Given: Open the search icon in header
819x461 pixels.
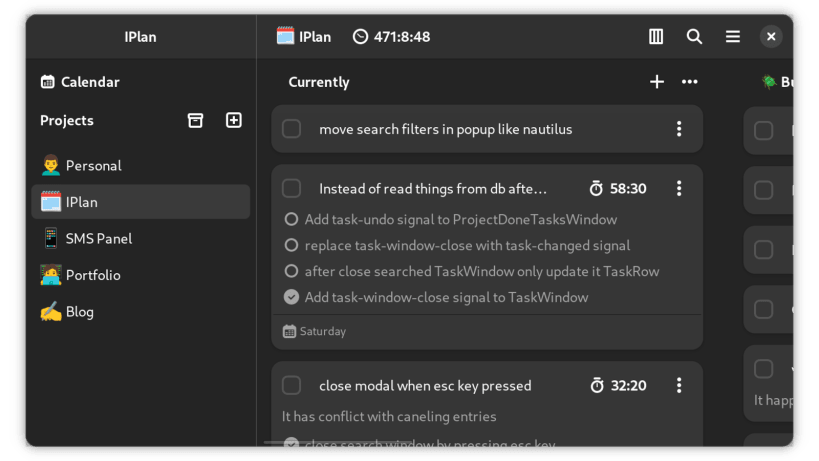Looking at the screenshot, I should pos(694,37).
